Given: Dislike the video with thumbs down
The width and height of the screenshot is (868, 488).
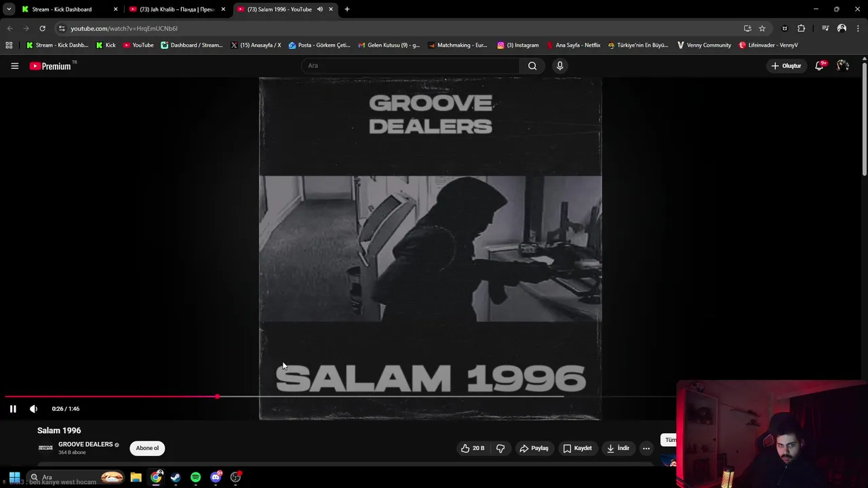Looking at the screenshot, I should (500, 448).
